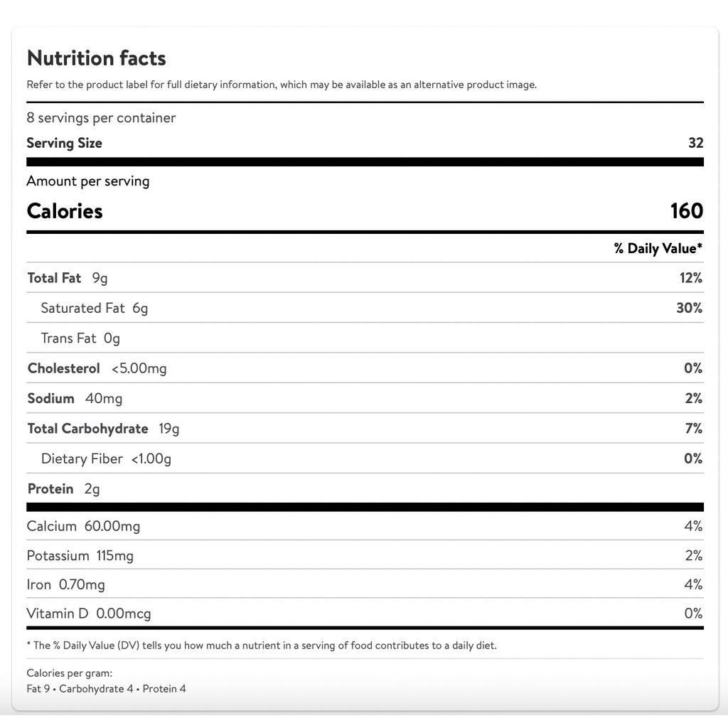Click the Sodium 40mg entry
The height and width of the screenshot is (728, 728).
(75, 398)
